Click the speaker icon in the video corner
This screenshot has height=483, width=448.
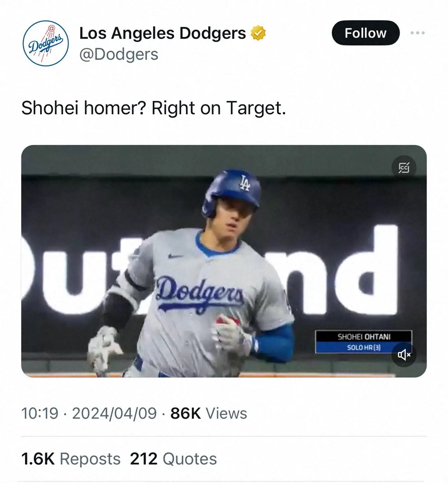pyautogui.click(x=404, y=355)
